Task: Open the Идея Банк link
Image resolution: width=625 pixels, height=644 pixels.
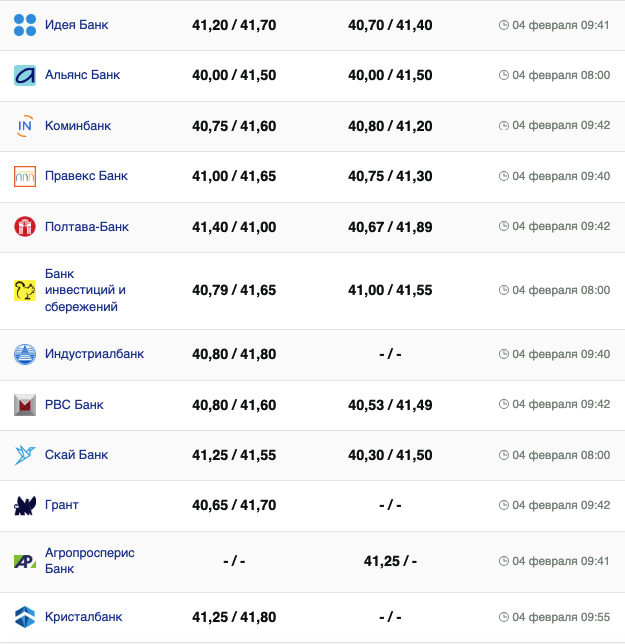Action: click(77, 25)
